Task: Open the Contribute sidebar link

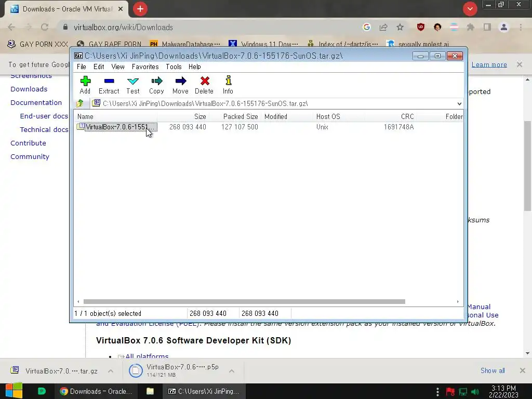Action: pyautogui.click(x=28, y=143)
